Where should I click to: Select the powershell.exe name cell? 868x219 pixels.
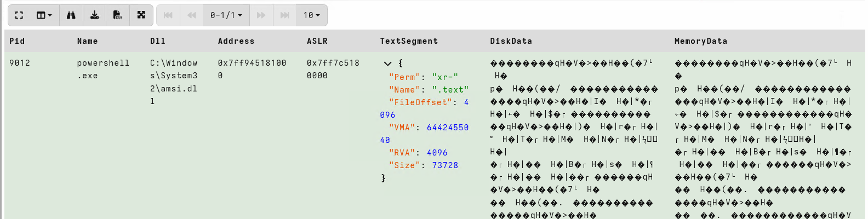(103, 70)
